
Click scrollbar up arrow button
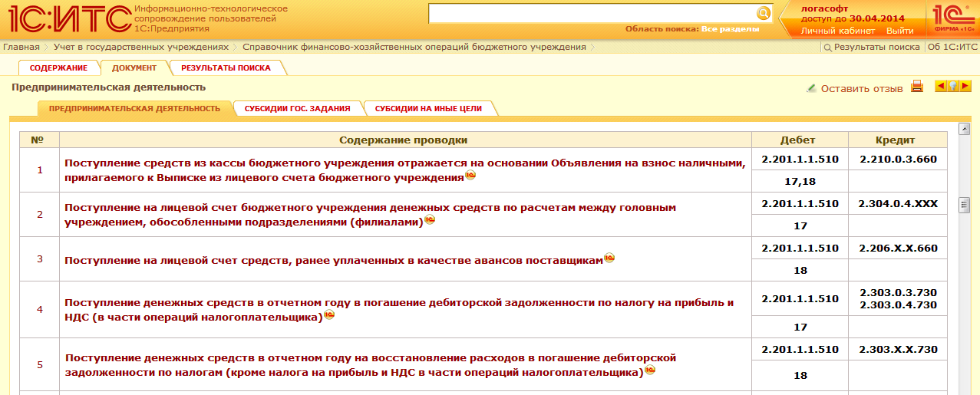point(965,128)
